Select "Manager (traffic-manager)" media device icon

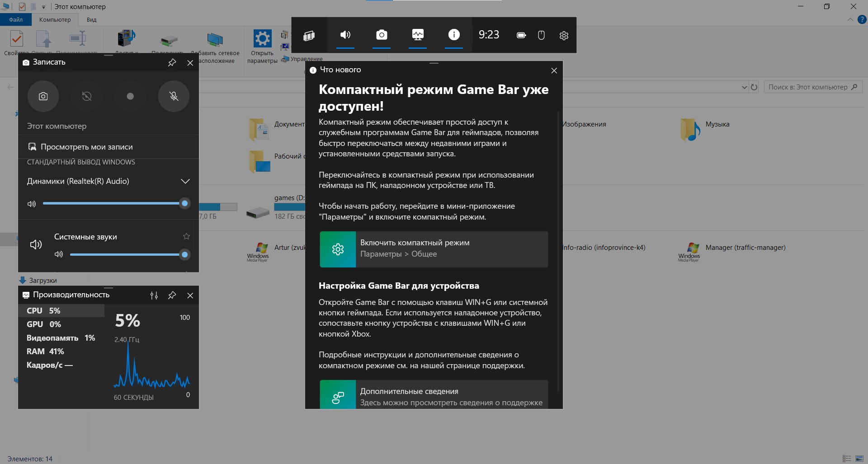[x=689, y=252]
